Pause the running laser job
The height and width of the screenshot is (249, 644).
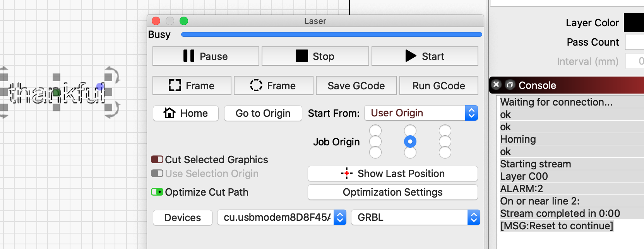pyautogui.click(x=206, y=56)
